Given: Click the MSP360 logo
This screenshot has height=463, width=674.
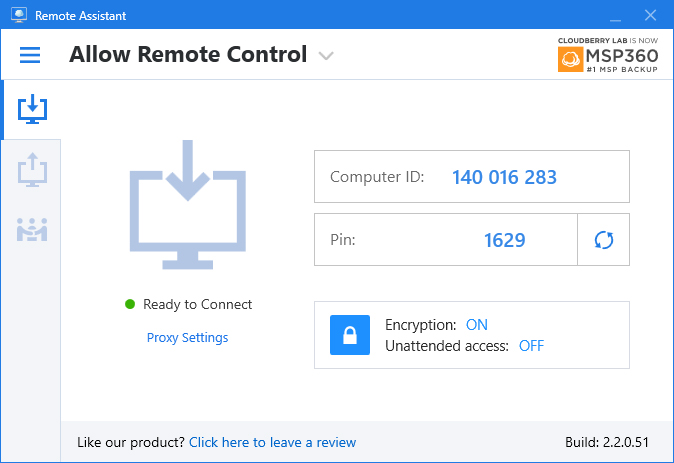Looking at the screenshot, I should 607,56.
